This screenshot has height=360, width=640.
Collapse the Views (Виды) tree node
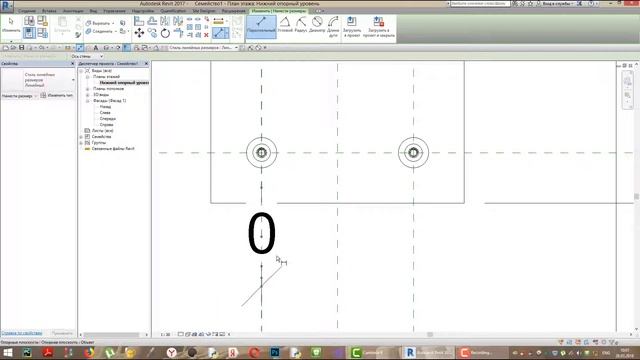pyautogui.click(x=81, y=71)
